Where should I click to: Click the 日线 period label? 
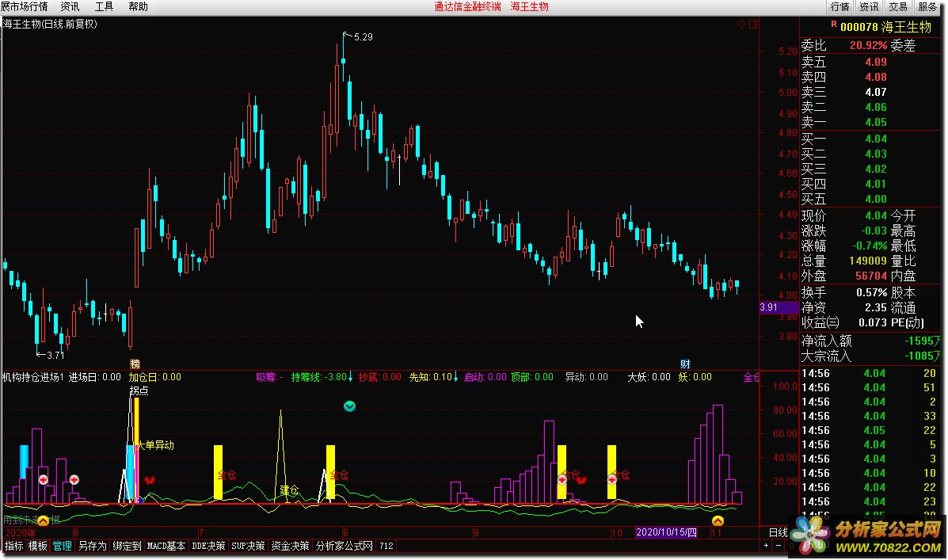[778, 533]
